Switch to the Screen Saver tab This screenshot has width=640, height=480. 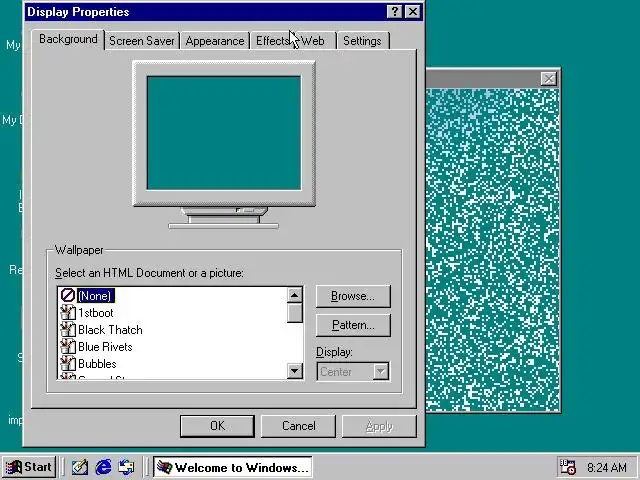pos(142,41)
